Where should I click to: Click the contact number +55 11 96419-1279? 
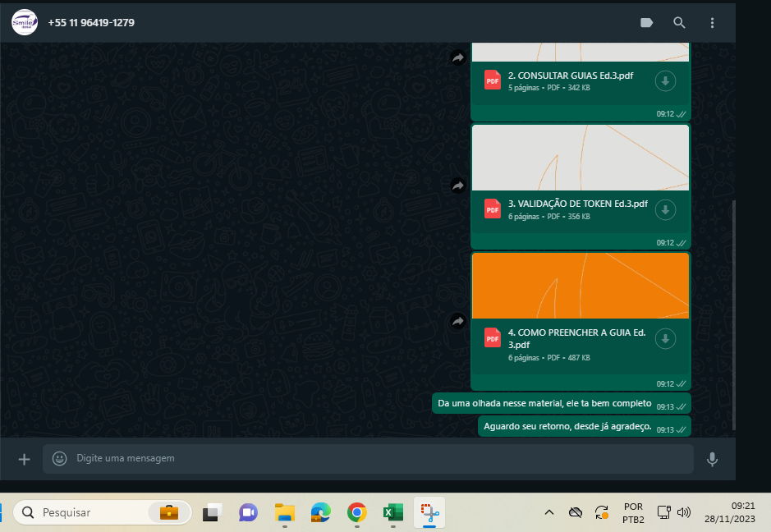91,23
